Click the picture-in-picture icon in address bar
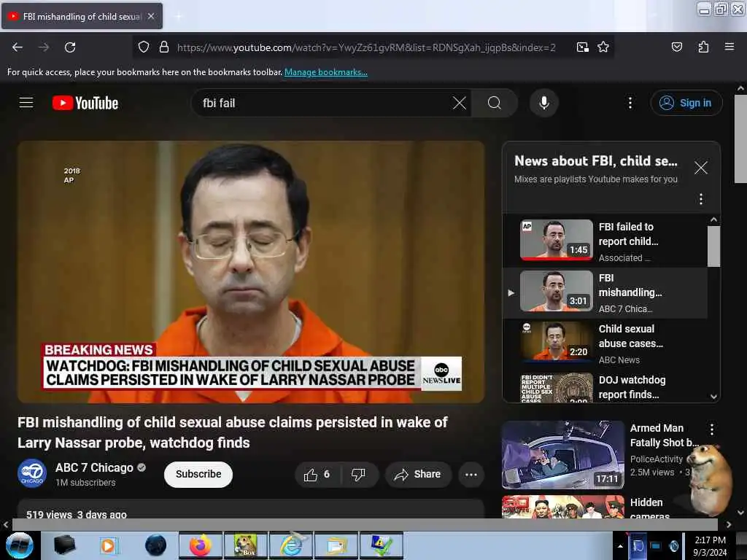747x560 pixels. [x=582, y=47]
